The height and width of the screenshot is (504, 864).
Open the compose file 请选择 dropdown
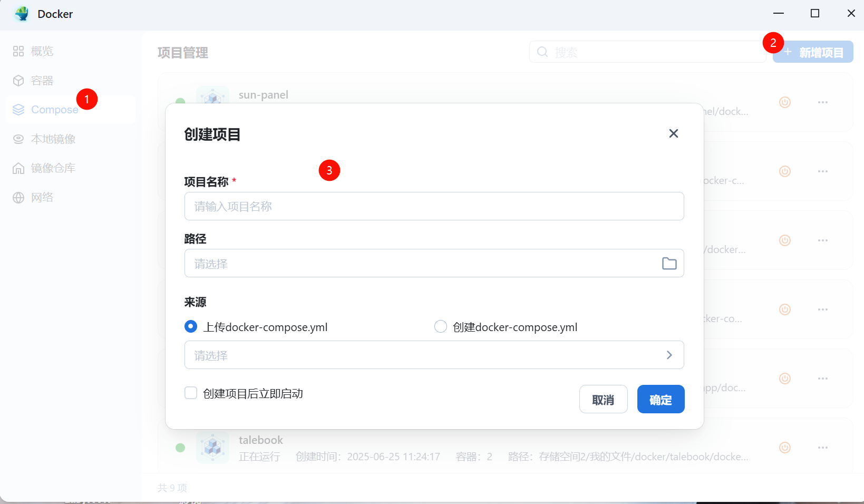pyautogui.click(x=434, y=355)
